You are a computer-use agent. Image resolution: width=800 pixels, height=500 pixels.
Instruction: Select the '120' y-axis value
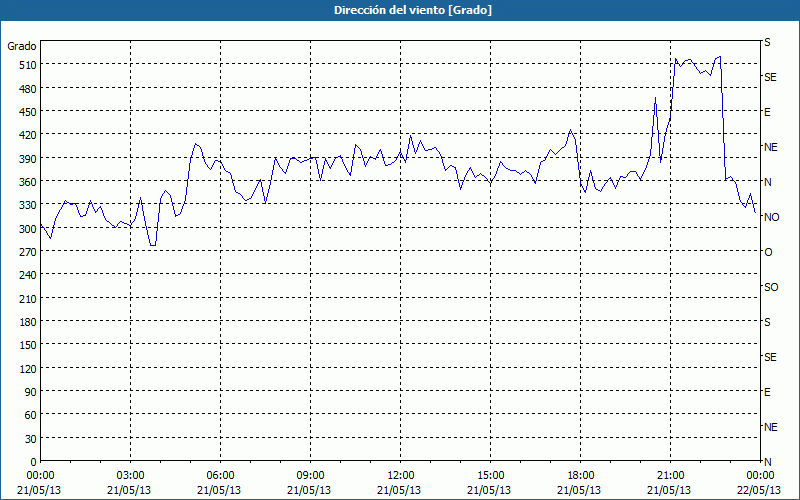[28, 369]
